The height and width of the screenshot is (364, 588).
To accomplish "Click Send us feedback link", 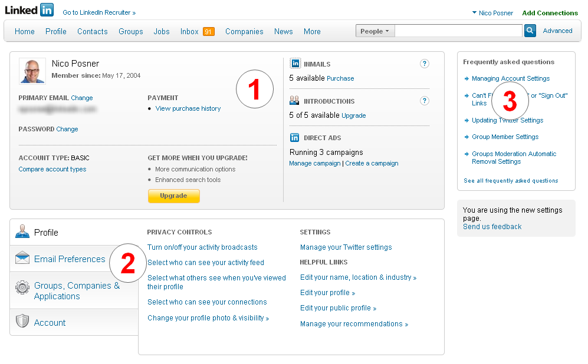I will (492, 227).
